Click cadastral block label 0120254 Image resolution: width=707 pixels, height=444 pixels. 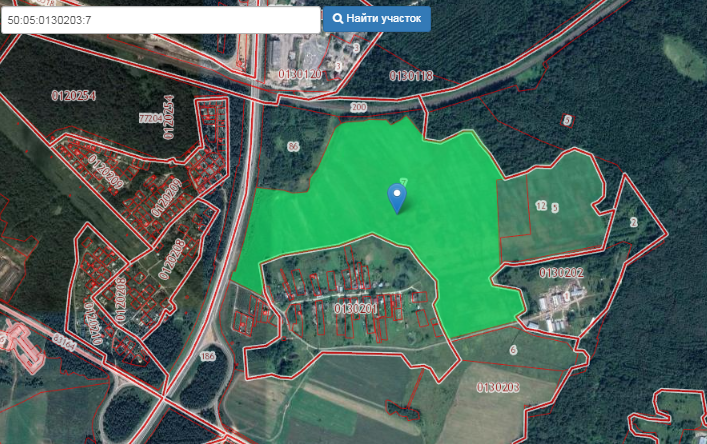click(73, 96)
